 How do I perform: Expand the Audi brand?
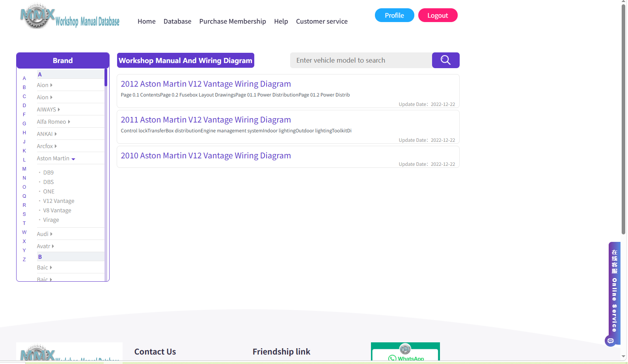45,234
